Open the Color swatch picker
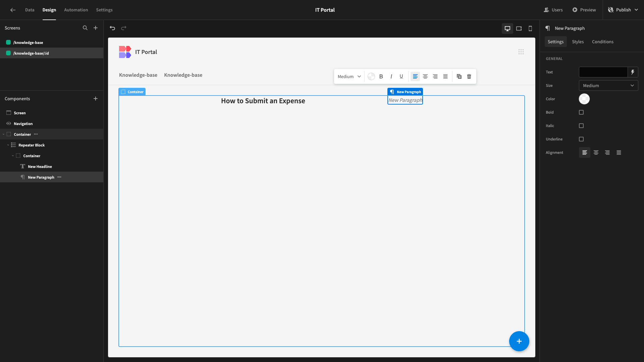 click(584, 99)
